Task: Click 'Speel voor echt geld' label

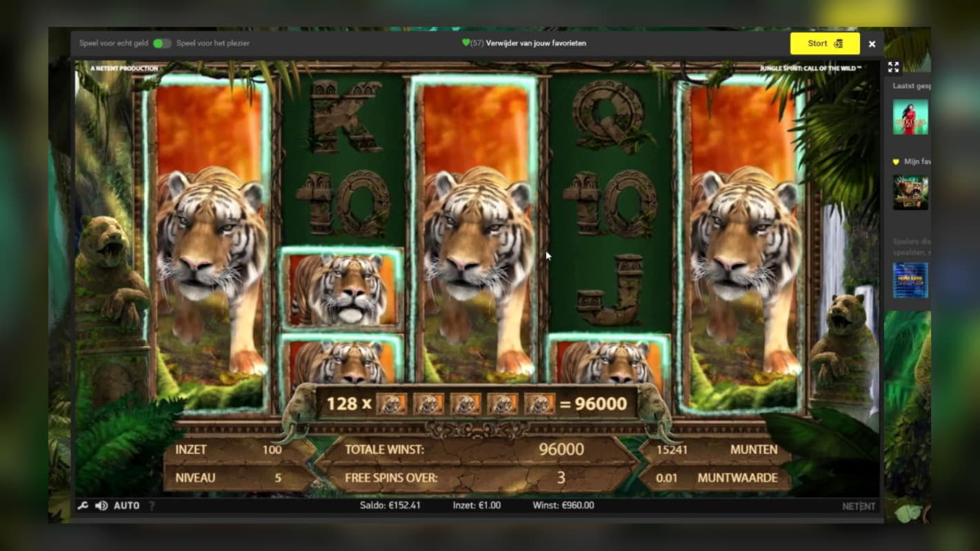Action: click(x=114, y=43)
